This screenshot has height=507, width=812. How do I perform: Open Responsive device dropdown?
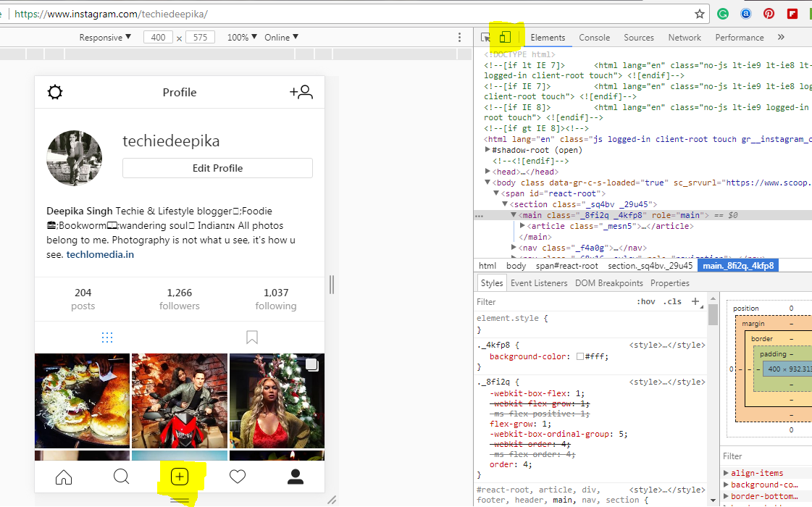pyautogui.click(x=105, y=37)
